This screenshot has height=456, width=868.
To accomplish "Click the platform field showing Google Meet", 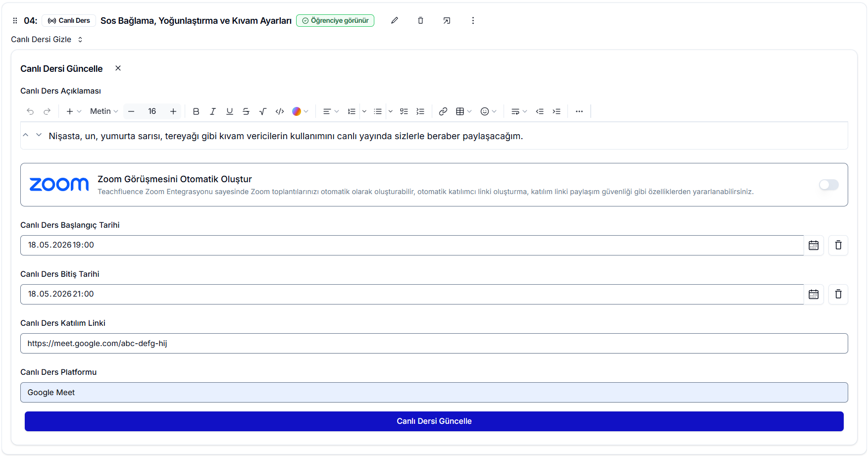I will coord(434,392).
